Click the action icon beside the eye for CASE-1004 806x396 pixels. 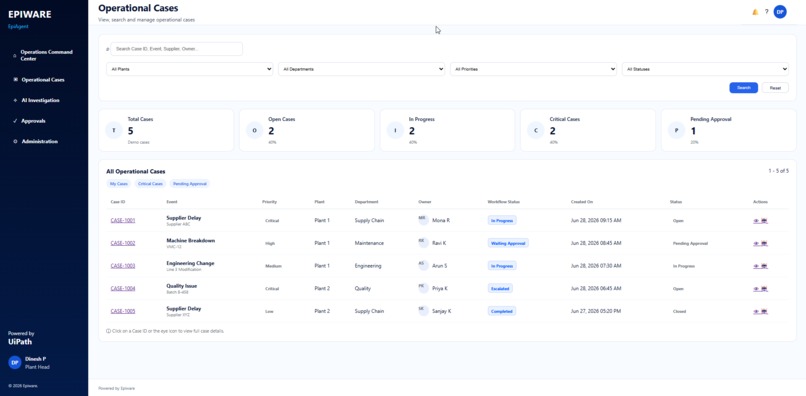click(764, 289)
